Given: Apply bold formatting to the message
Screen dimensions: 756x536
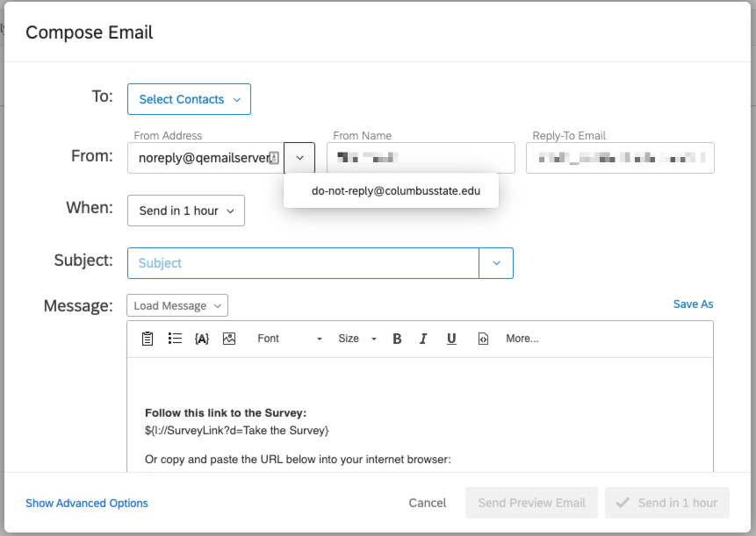Looking at the screenshot, I should tap(396, 338).
